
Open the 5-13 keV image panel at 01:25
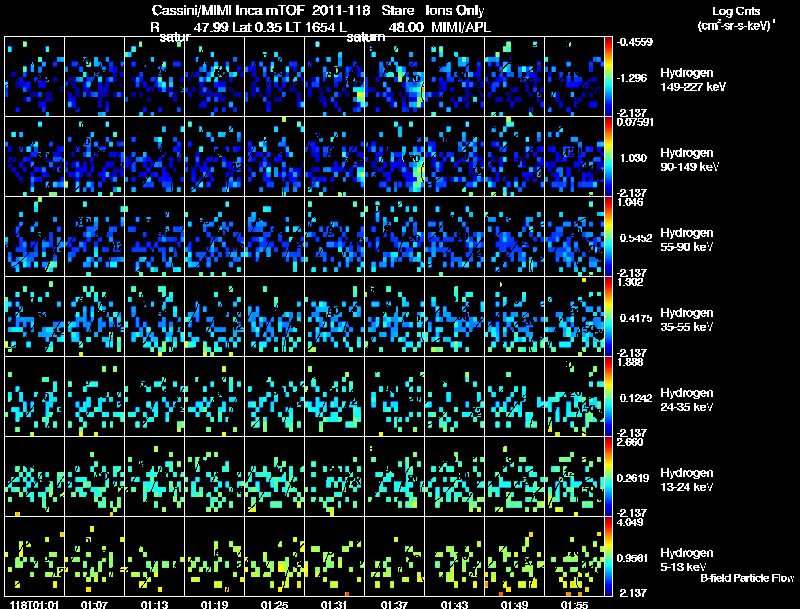click(274, 557)
